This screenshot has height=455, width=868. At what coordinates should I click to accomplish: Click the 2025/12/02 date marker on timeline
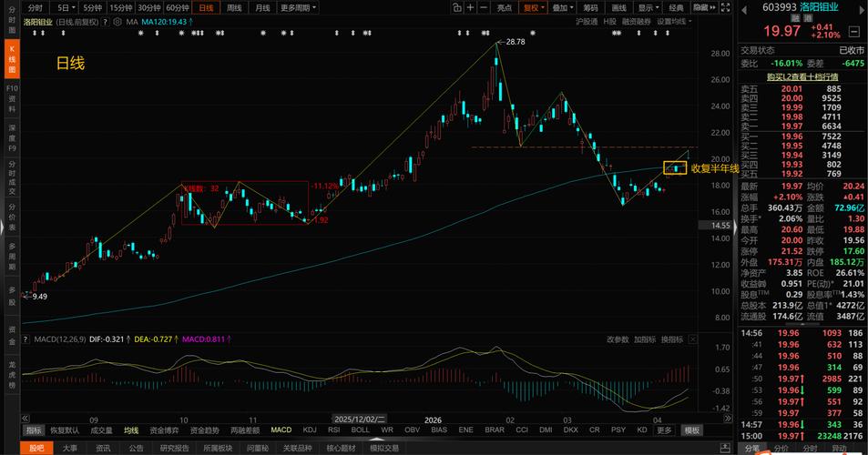point(359,420)
